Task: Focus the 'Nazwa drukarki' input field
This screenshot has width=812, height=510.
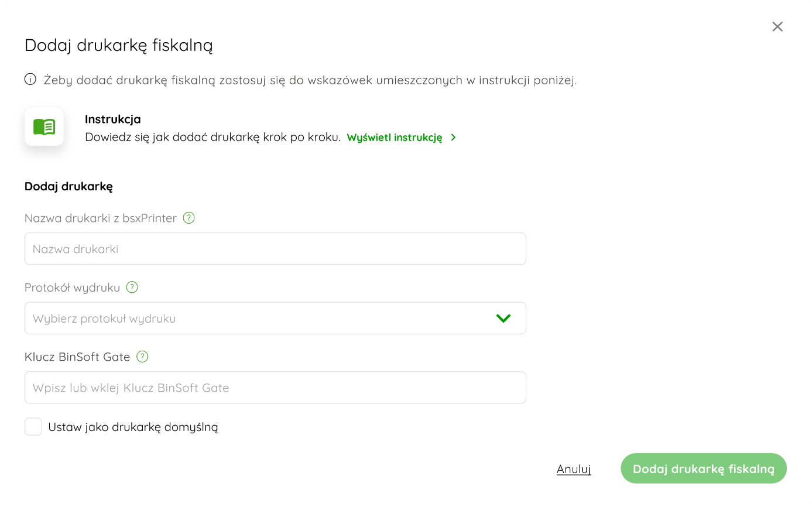Action: [x=275, y=249]
